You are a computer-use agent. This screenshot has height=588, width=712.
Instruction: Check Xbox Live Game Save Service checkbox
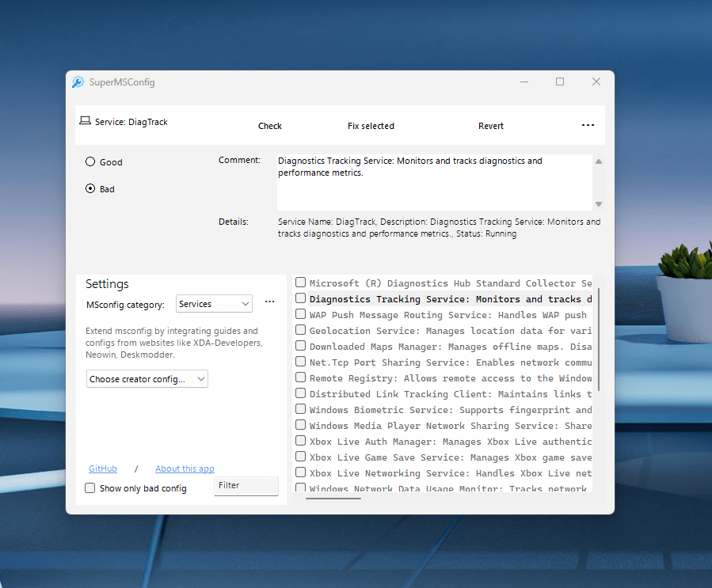(300, 457)
